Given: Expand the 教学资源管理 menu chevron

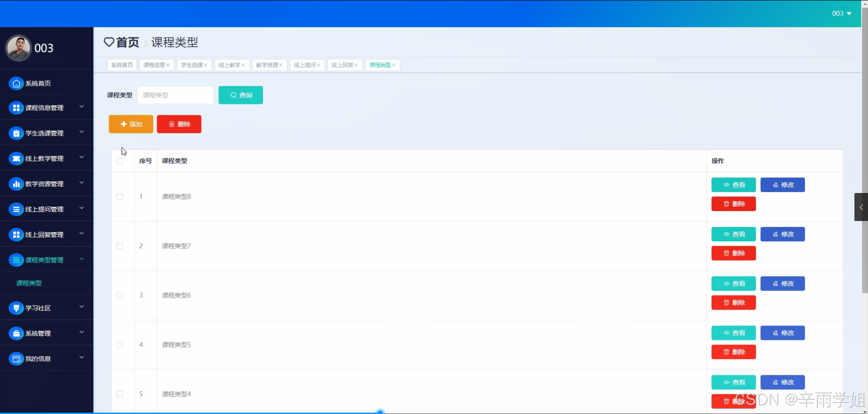Looking at the screenshot, I should 82,183.
